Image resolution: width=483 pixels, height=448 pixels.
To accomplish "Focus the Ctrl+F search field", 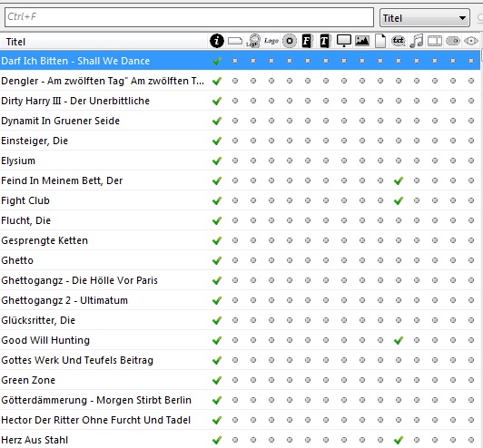I will [x=189, y=17].
